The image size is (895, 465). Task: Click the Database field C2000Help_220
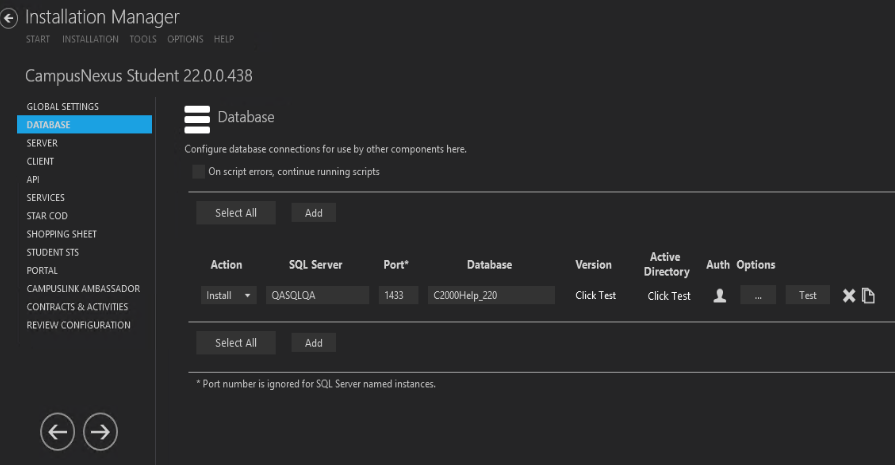491,296
